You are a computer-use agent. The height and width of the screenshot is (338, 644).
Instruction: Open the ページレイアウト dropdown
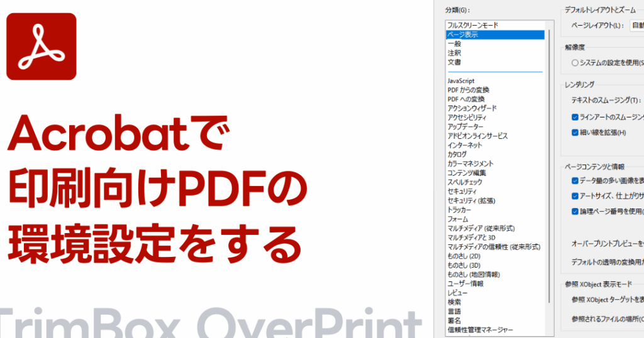pos(635,26)
